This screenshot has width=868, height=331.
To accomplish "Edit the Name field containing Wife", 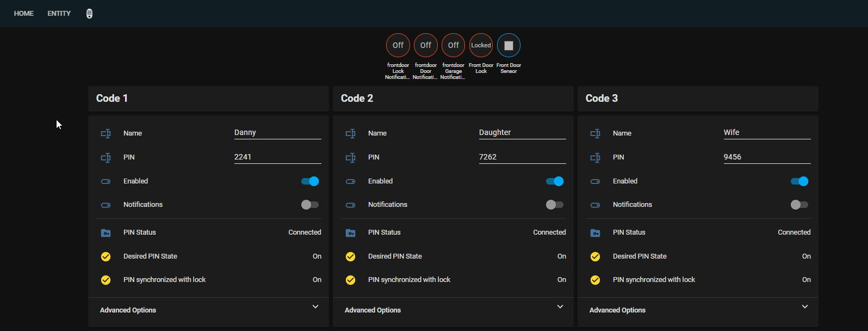I will click(767, 133).
